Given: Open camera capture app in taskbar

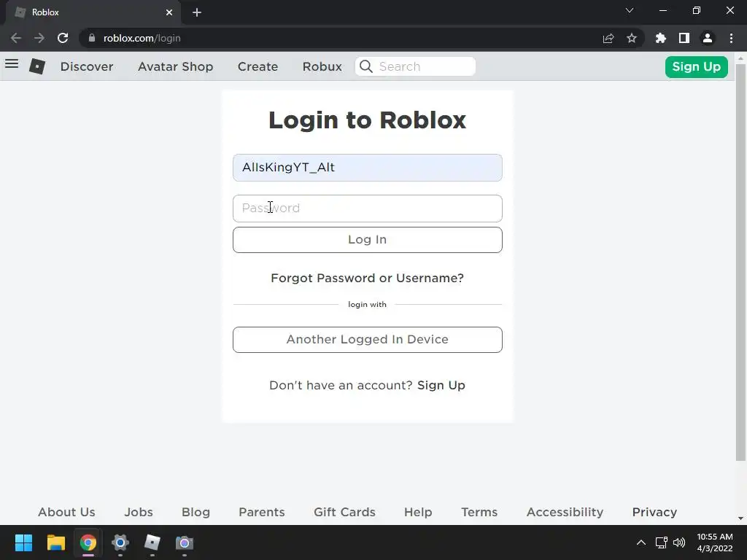Looking at the screenshot, I should (x=185, y=542).
